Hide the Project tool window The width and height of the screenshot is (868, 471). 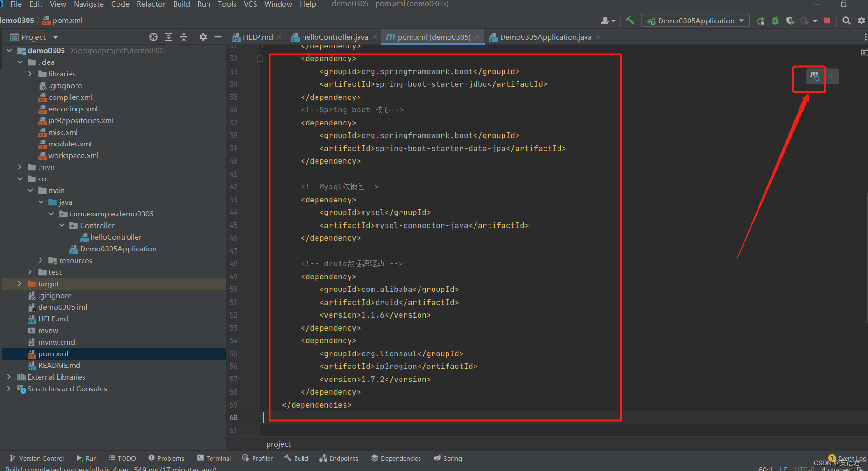(x=218, y=37)
